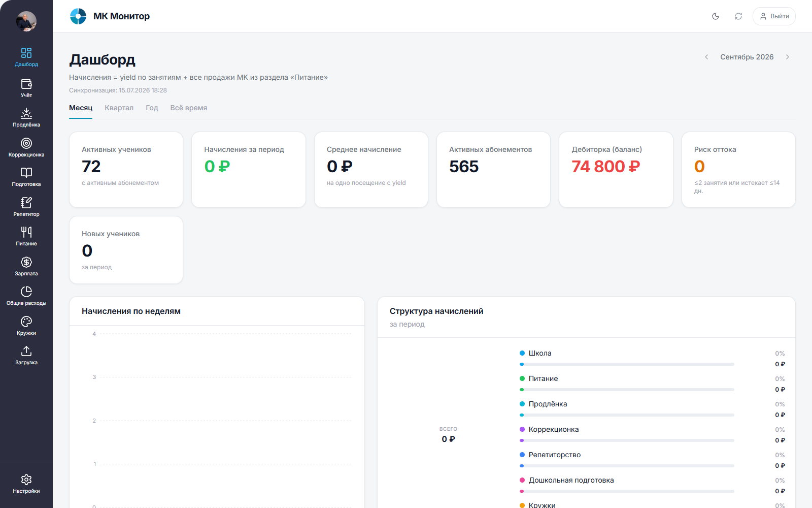
Task: Click the Новых учеников card
Action: coord(126,250)
